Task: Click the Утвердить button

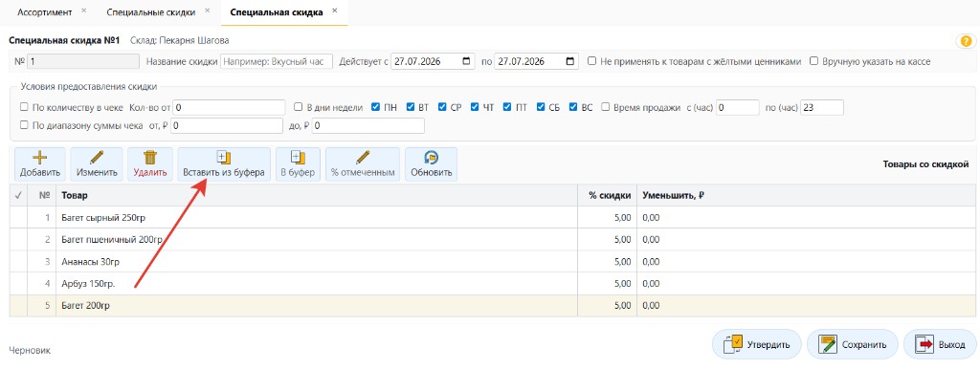Action: point(756,344)
